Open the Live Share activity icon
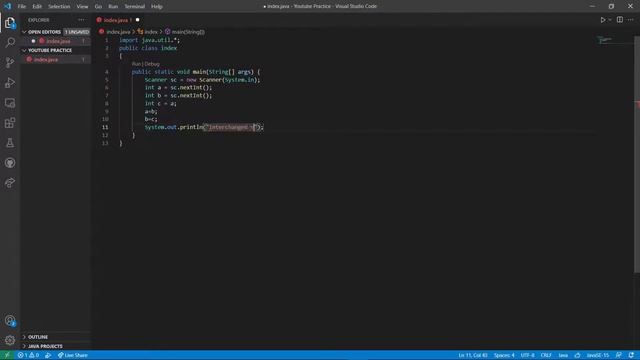 tap(10, 183)
